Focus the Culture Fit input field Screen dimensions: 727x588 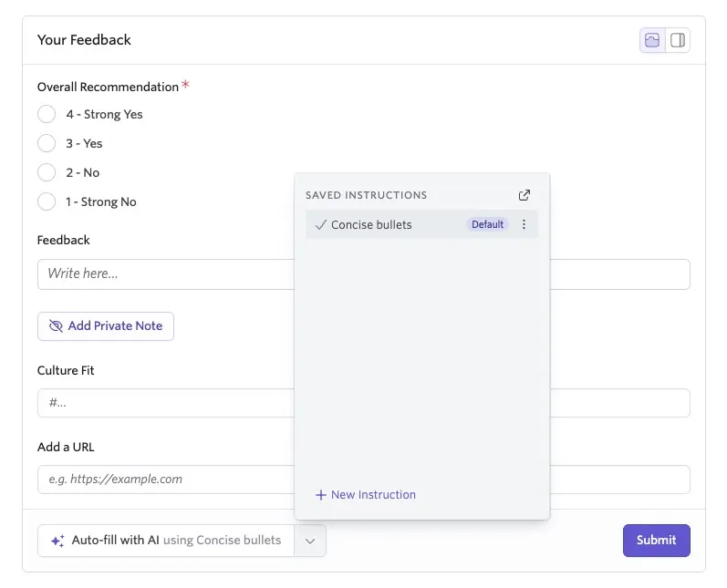tap(166, 403)
